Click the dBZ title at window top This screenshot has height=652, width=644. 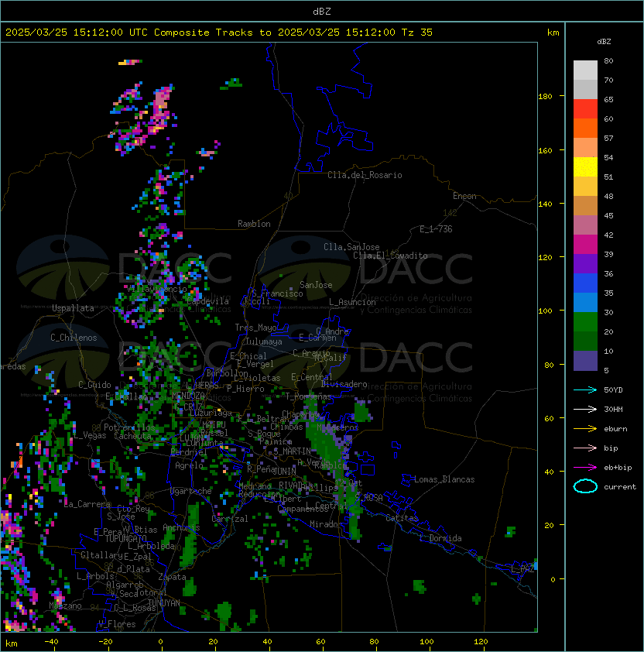(x=322, y=12)
